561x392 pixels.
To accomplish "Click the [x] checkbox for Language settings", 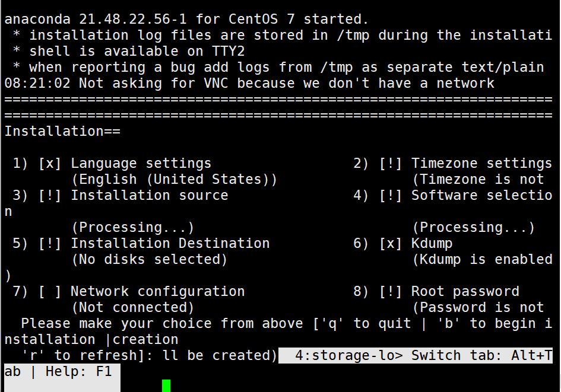I will 50,164.
